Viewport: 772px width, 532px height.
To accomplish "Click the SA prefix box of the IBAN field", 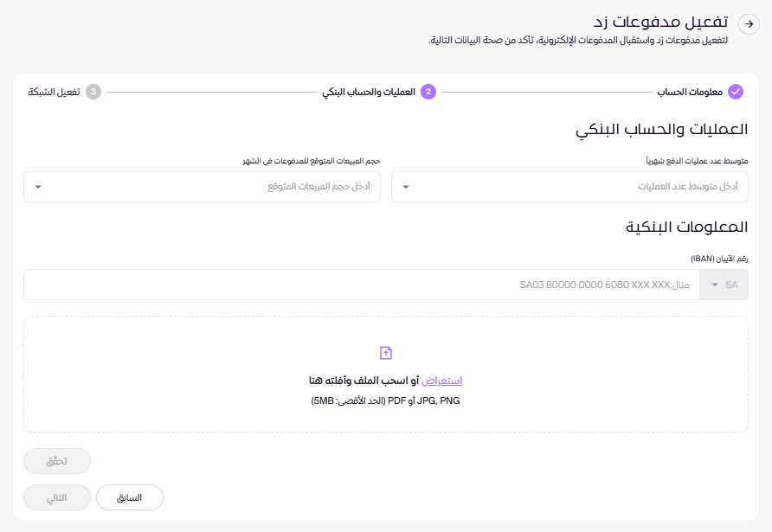I will point(731,285).
